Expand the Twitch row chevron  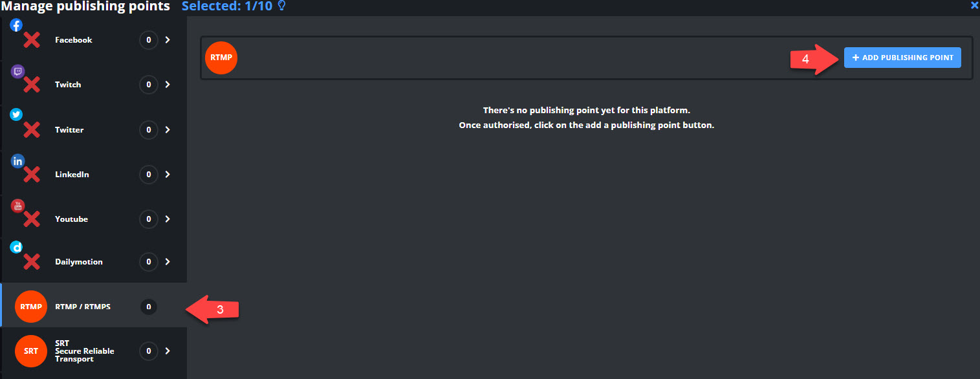tap(168, 85)
